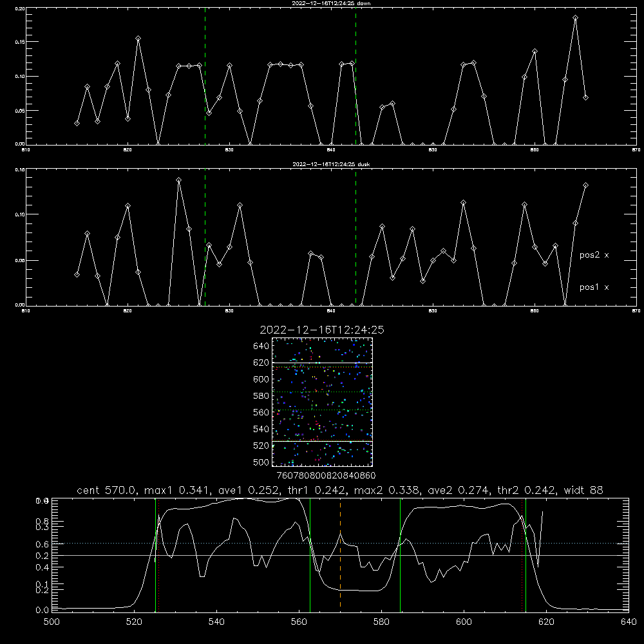Click the '500' y-axis label of scatter image
Viewport: 644px width, 644px height.
pos(261,462)
